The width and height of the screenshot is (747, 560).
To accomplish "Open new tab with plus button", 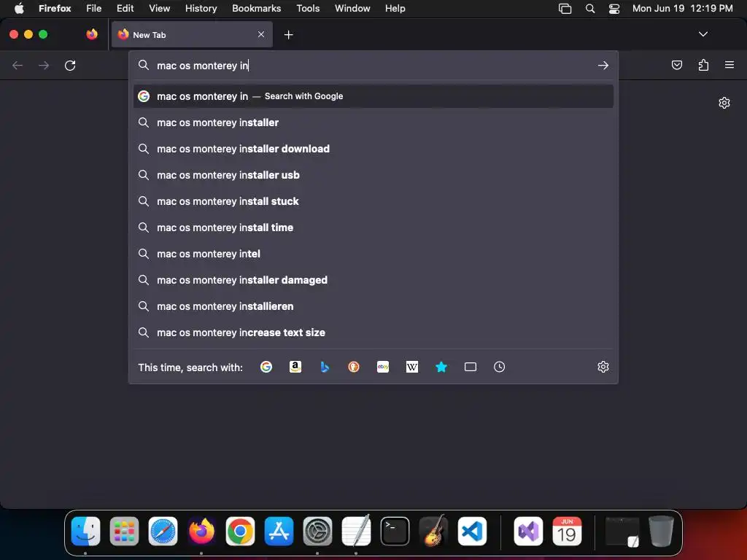I will (289, 35).
